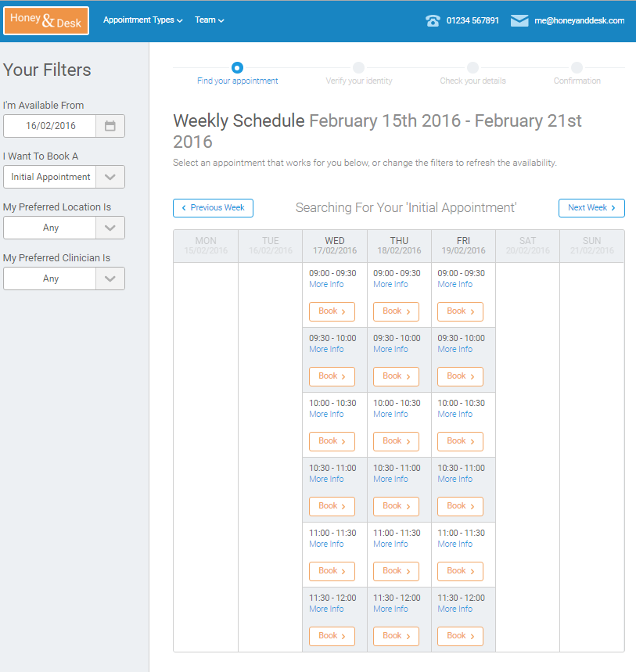Open the Preferred Location dropdown
The height and width of the screenshot is (672, 636).
(110, 228)
